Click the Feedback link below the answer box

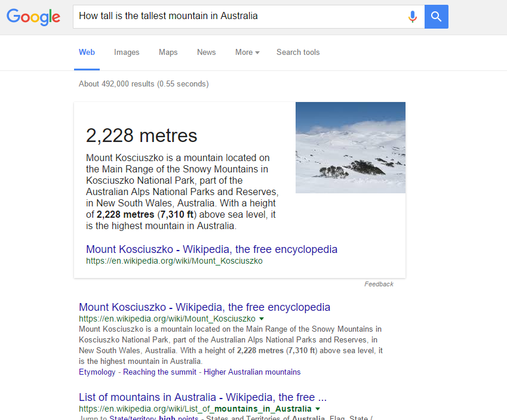pyautogui.click(x=379, y=285)
